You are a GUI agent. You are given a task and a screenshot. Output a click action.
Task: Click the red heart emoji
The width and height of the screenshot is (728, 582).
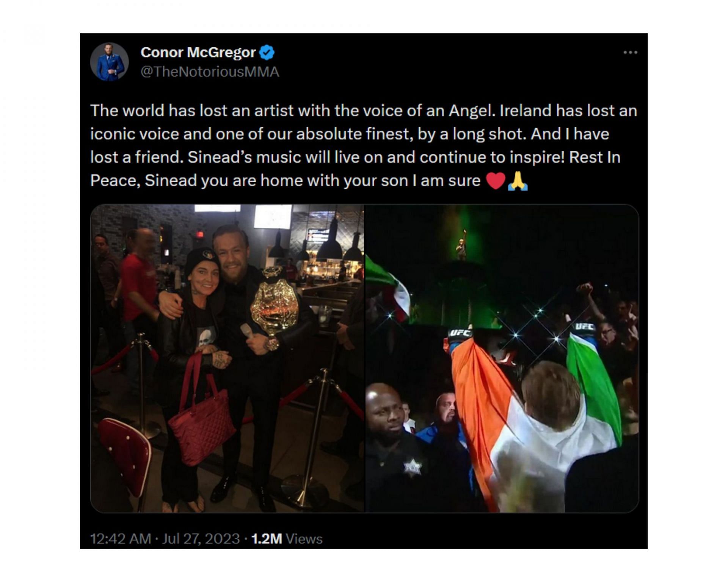point(496,181)
